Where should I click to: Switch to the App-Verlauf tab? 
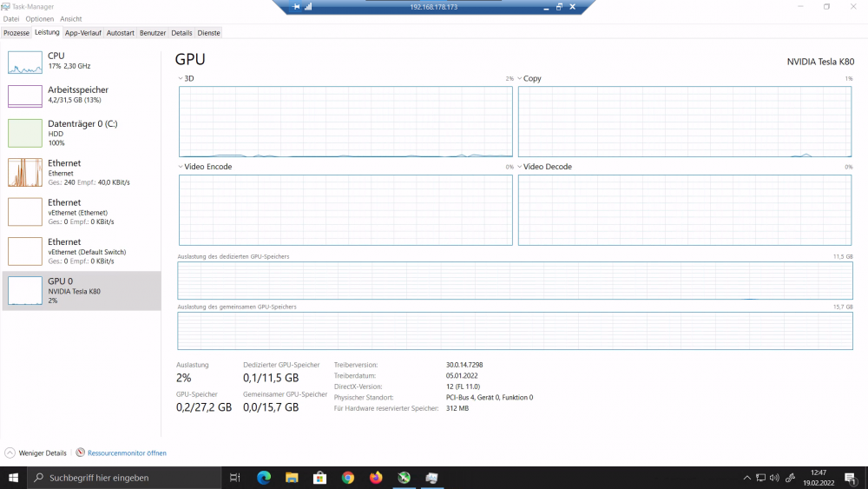coord(83,33)
